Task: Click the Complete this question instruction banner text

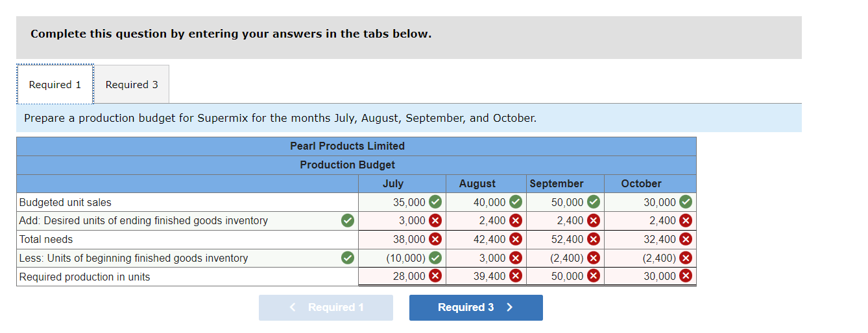Action: 231,34
